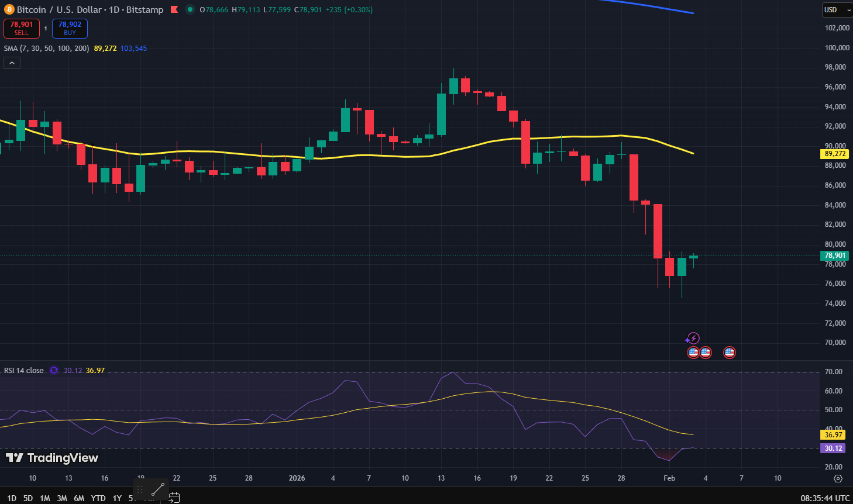The height and width of the screenshot is (504, 853).
Task: Click the change text +235 (+0.30%)
Action: tap(349, 9)
